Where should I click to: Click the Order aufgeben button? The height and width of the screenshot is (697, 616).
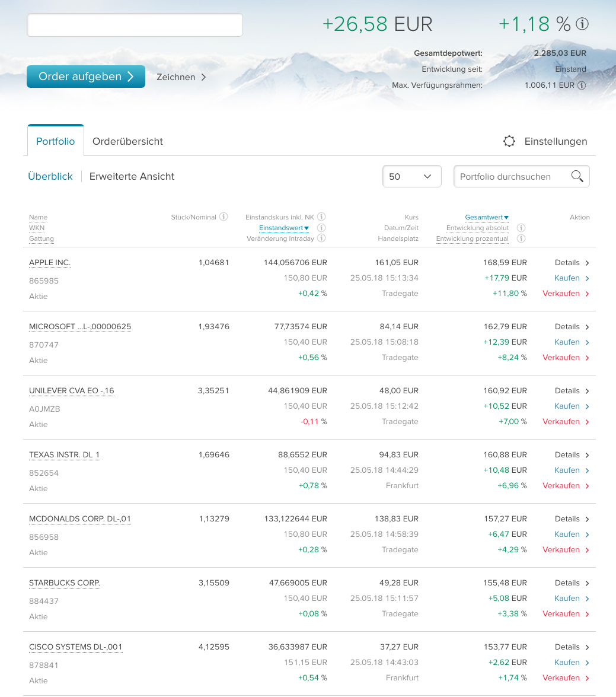pos(86,77)
